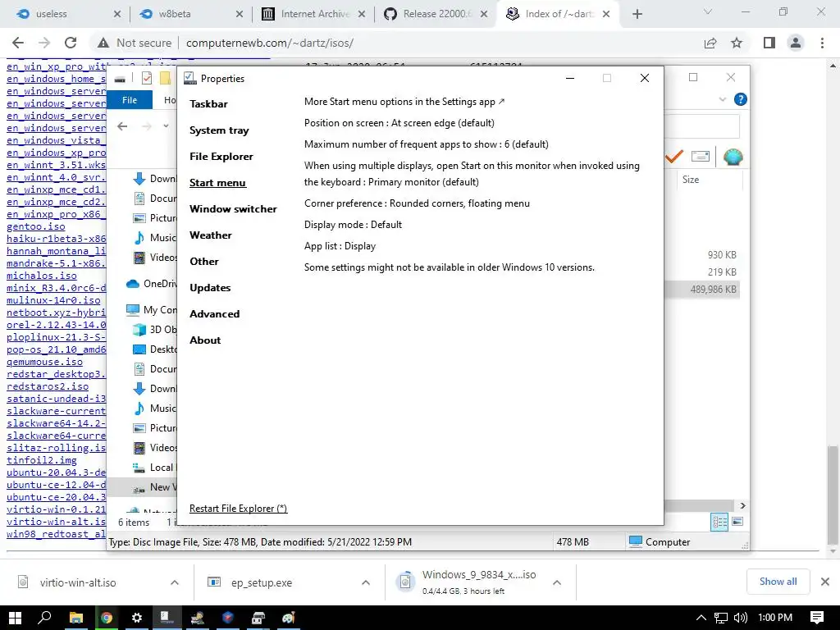The image size is (840, 630).
Task: Bookmark this page with the star
Action: [737, 43]
